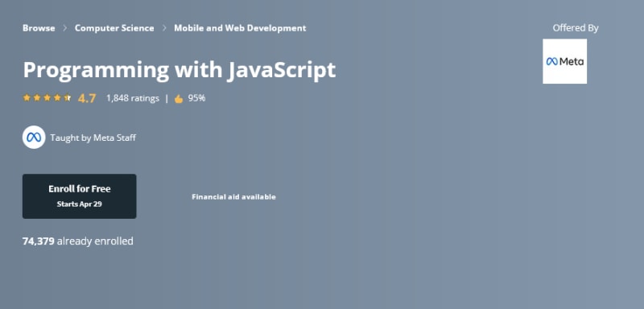Screen dimensions: 644x309
Task: Click the thumbs-up icon beside 95%
Action: (179, 99)
